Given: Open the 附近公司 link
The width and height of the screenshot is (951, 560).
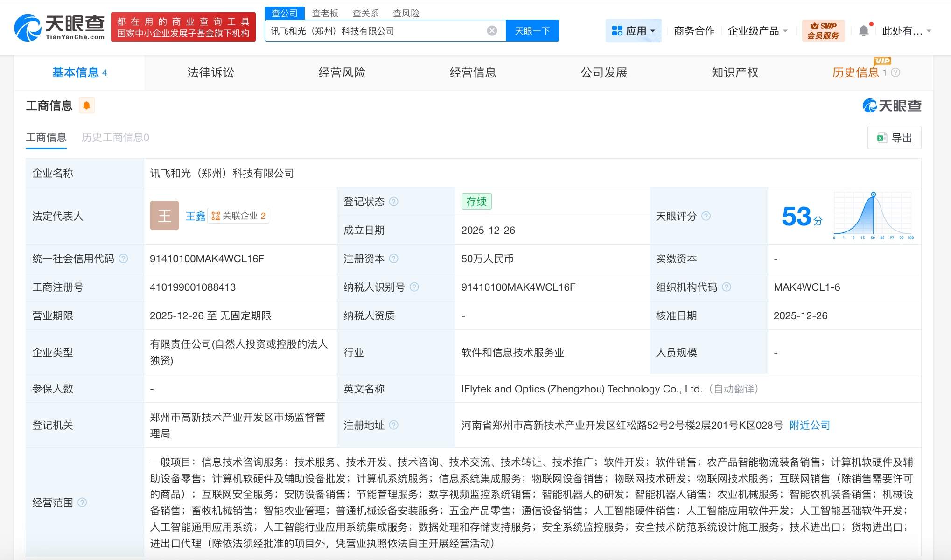Looking at the screenshot, I should 810,425.
